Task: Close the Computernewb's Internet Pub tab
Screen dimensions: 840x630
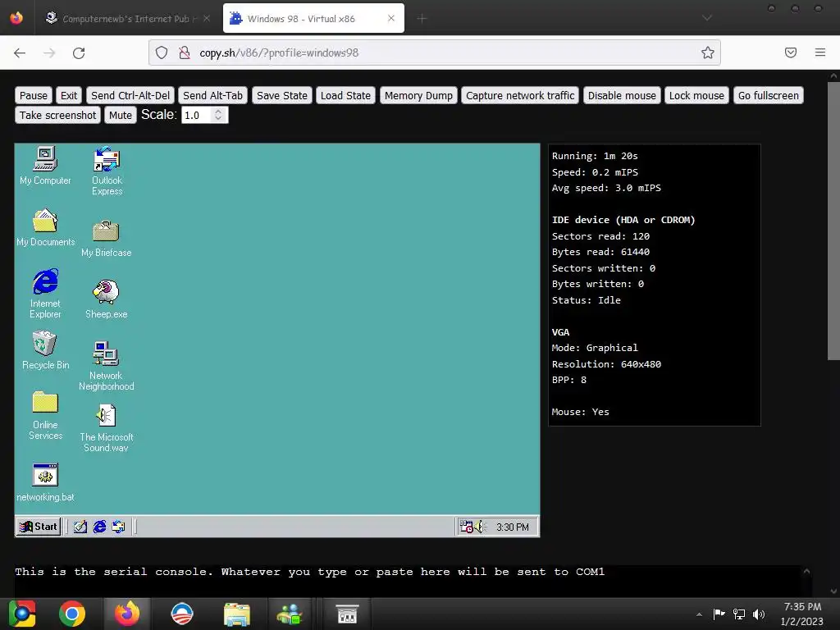Action: pos(207,19)
